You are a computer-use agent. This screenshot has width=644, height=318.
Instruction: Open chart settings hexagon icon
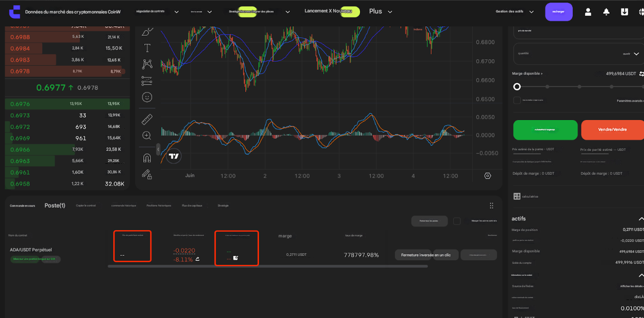click(x=487, y=176)
